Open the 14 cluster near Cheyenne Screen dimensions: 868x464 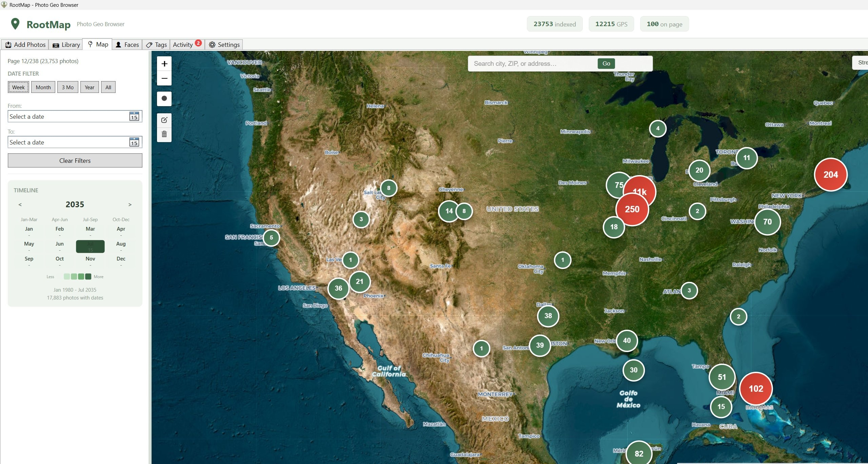(x=449, y=211)
